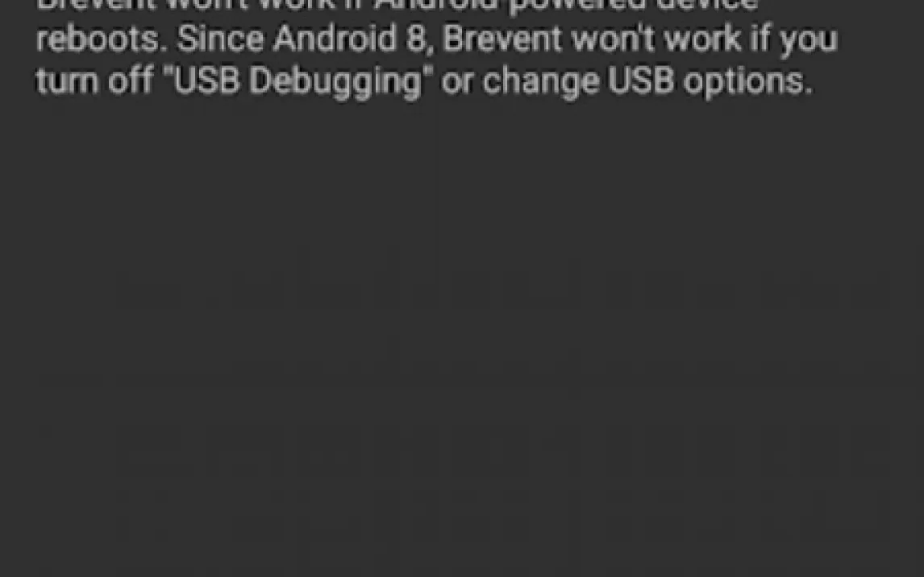Click the "USB Debugging" quoted text

pos(298,81)
